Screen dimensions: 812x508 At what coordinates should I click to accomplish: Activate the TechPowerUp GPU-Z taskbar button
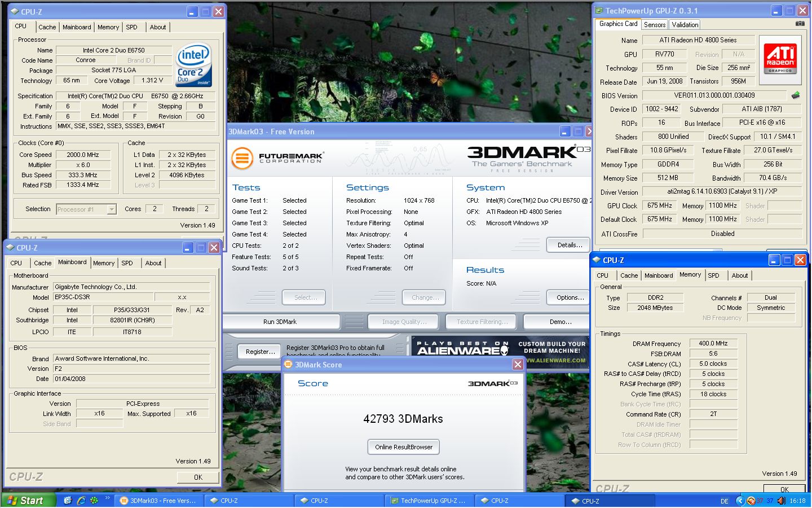pos(429,501)
